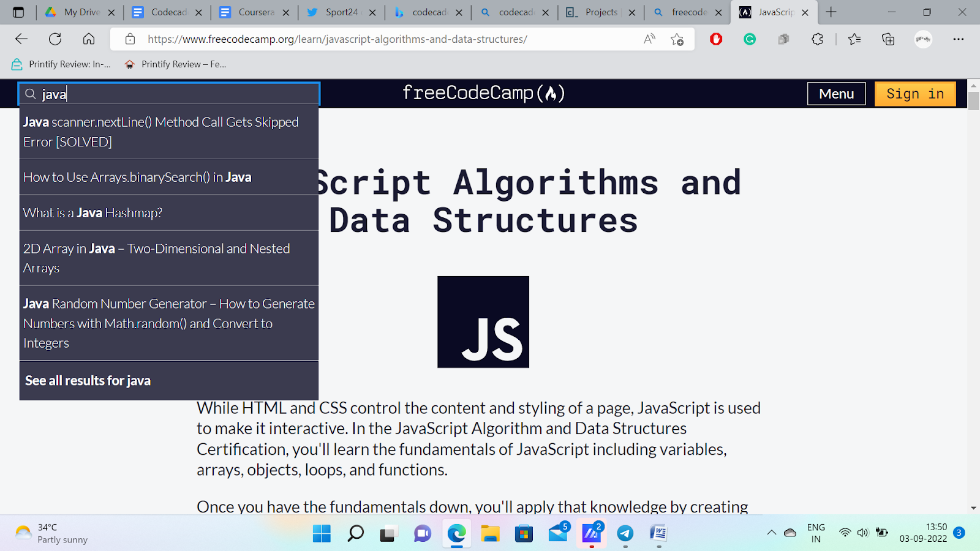Close the Projects tab
The image size is (980, 551).
pos(632,12)
